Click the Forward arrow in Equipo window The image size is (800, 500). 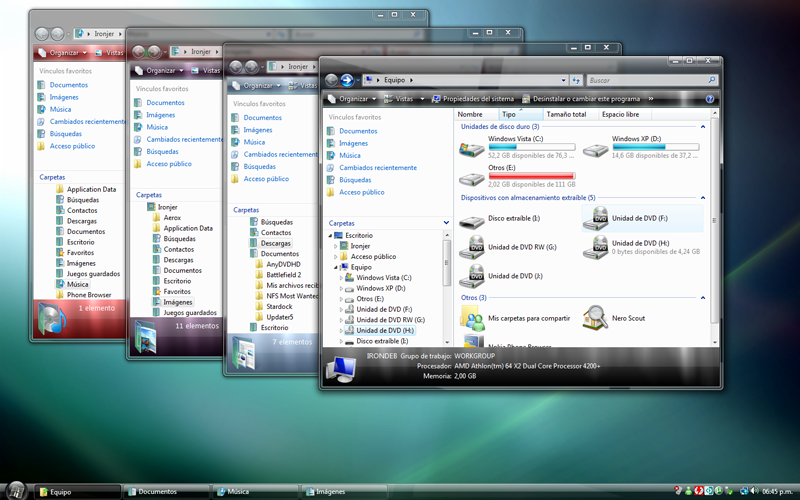click(347, 80)
